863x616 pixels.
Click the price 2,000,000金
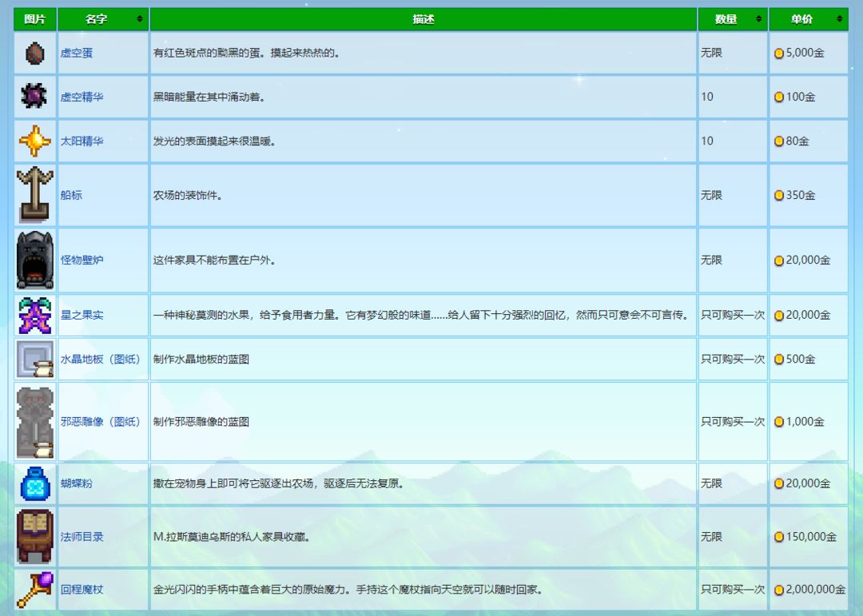pos(816,589)
